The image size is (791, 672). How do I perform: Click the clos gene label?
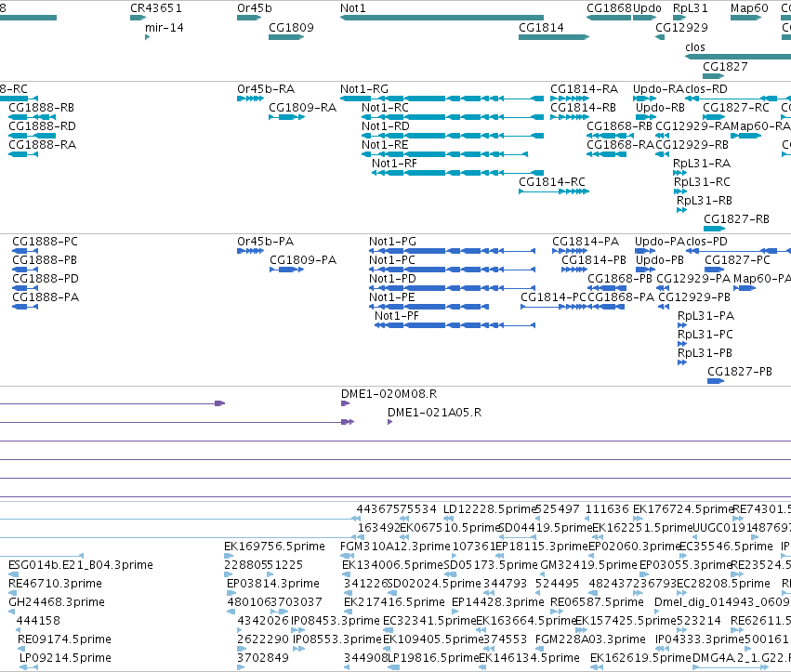[695, 46]
